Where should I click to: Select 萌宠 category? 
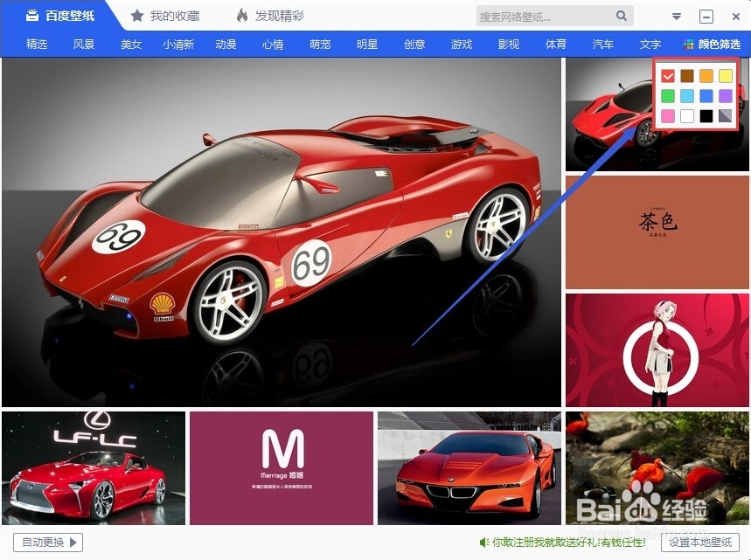pos(320,45)
